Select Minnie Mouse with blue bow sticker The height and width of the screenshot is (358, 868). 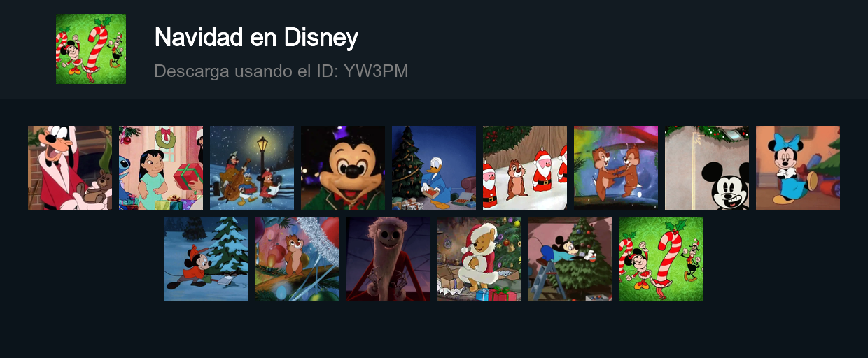point(798,168)
